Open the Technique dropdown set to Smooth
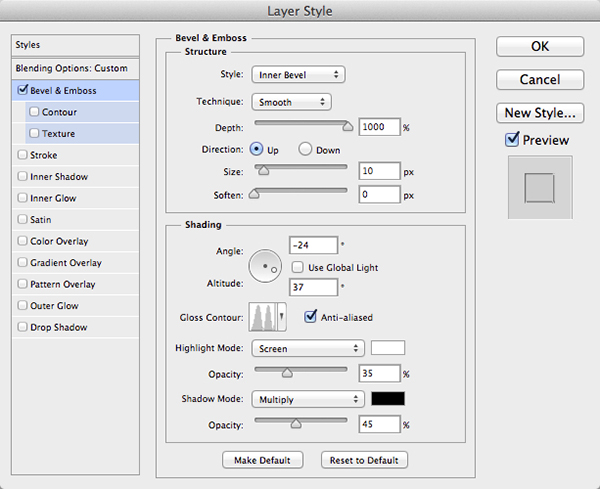The height and width of the screenshot is (489, 600). [x=290, y=101]
